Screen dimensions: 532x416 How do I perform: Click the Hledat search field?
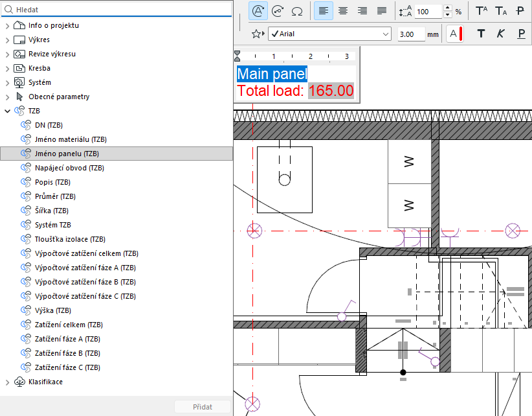click(116, 10)
